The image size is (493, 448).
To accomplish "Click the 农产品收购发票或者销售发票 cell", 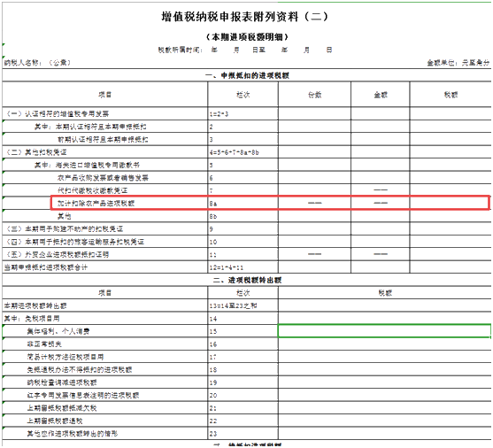I will [103, 178].
